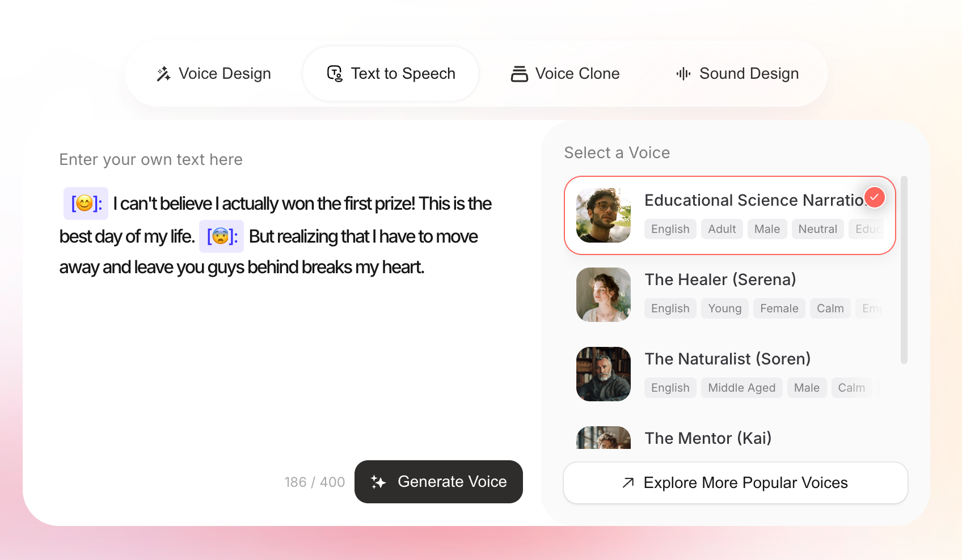The width and height of the screenshot is (962, 560).
Task: Click the fearful emoji emotion tag
Action: 221,236
